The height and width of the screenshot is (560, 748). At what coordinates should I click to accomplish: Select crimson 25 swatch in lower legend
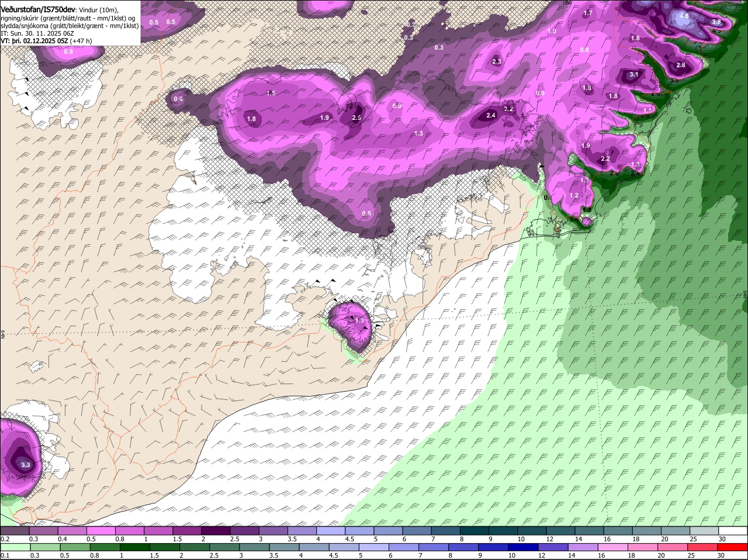(703, 547)
